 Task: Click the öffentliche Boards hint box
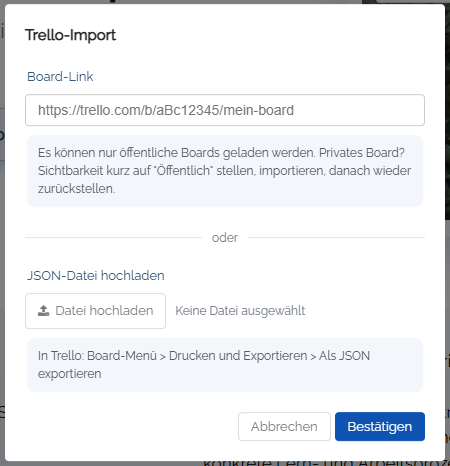pyautogui.click(x=225, y=171)
